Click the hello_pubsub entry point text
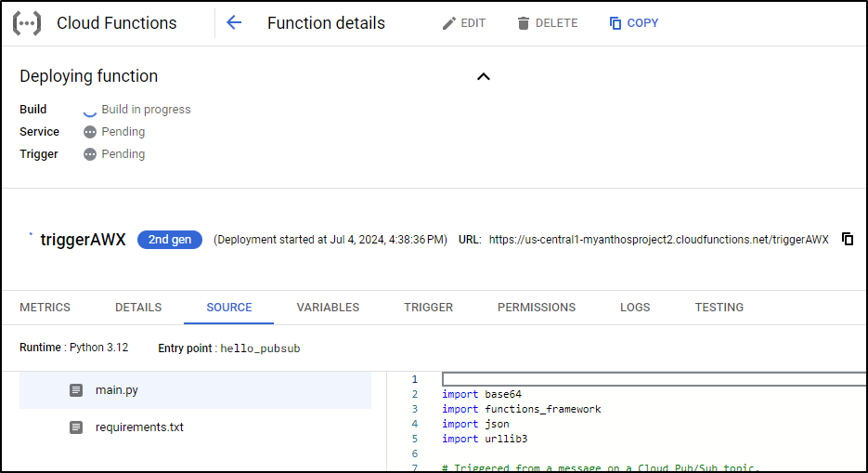Image resolution: width=868 pixels, height=473 pixels. tap(260, 348)
